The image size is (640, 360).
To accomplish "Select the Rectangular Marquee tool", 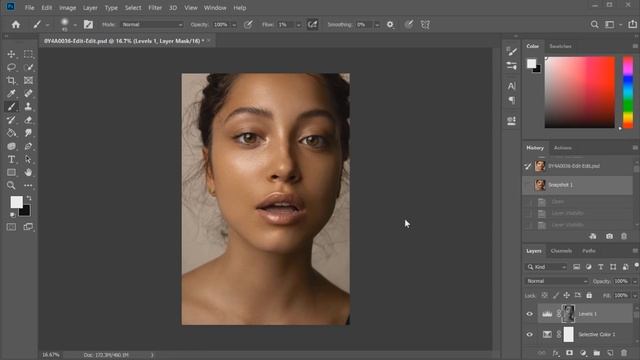I will pos(28,54).
